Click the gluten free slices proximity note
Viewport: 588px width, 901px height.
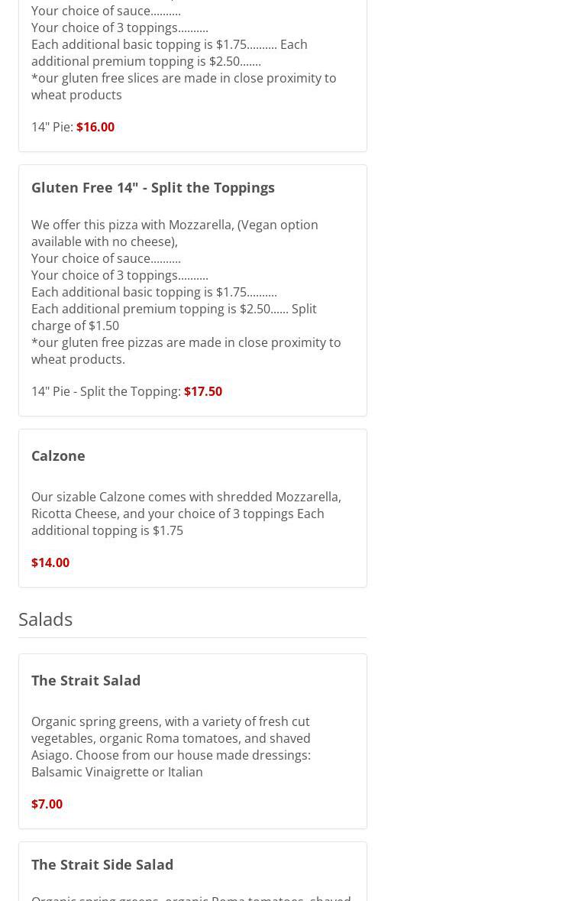183,86
